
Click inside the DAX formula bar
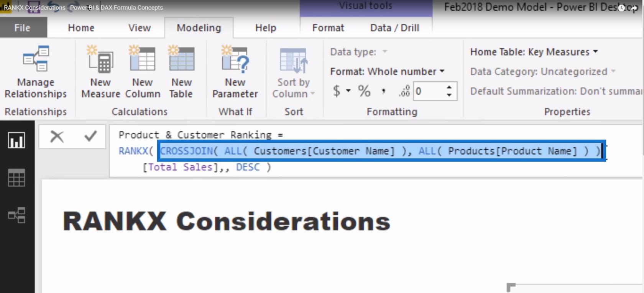click(376, 150)
